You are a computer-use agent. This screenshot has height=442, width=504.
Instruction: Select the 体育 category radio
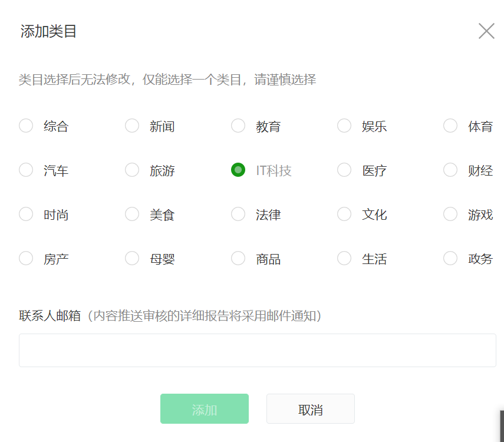pyautogui.click(x=450, y=126)
